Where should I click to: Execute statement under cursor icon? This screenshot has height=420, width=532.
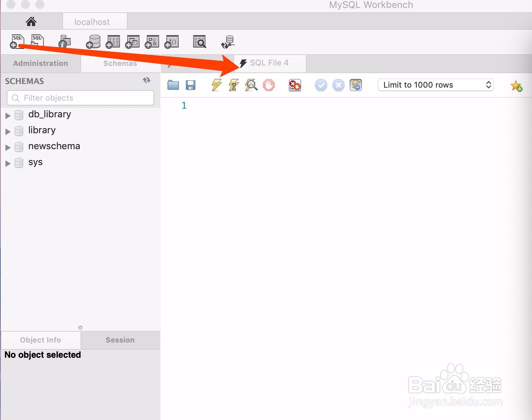coord(234,85)
